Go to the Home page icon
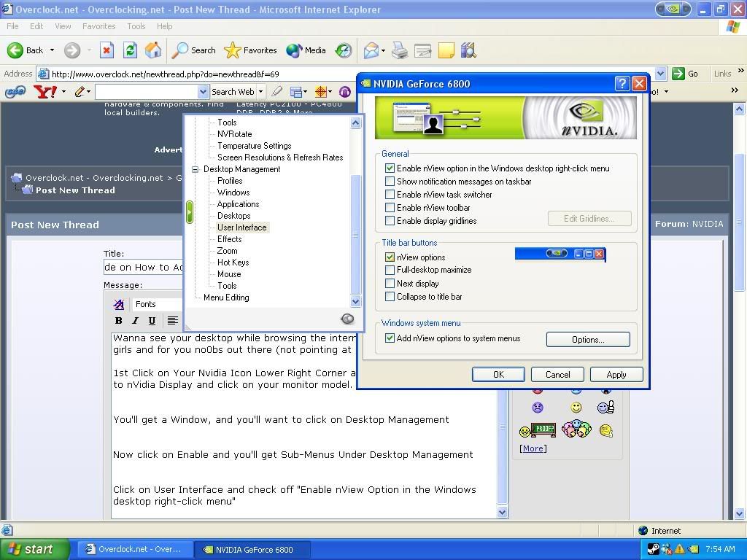 (x=153, y=50)
